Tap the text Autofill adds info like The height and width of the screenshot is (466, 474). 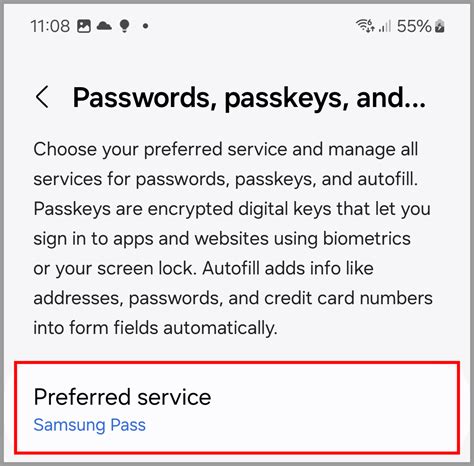288,268
